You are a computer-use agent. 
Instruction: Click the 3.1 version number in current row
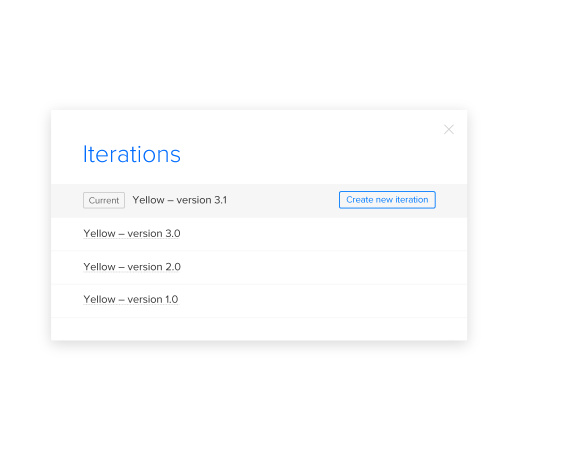pyautogui.click(x=221, y=200)
